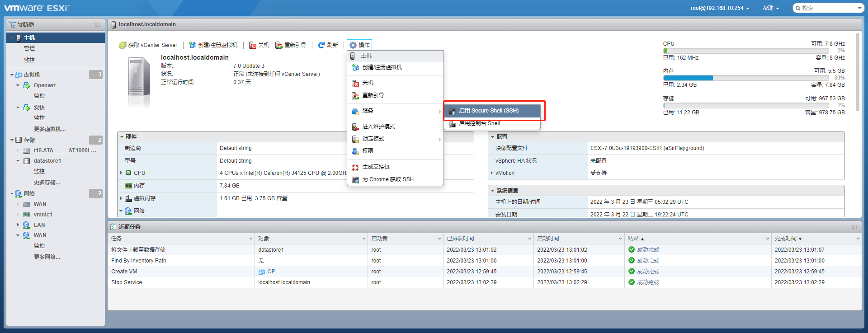
Task: Click the refresh (刷新) toolbar icon
Action: click(x=321, y=45)
